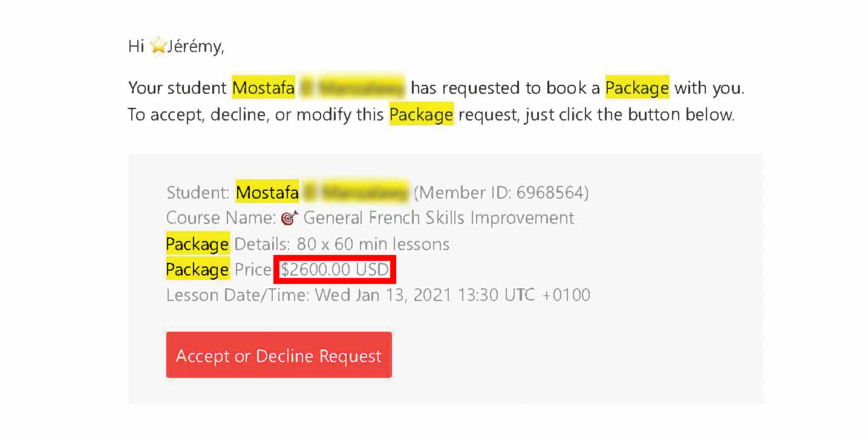The height and width of the screenshot is (436, 868).
Task: Click highlighted Package before "with you"
Action: [x=637, y=88]
